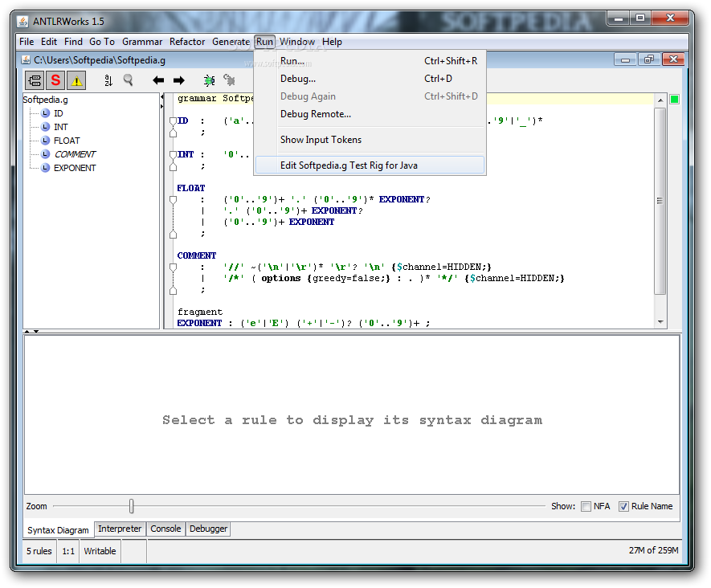This screenshot has height=588, width=711.
Task: Open the Console tab
Action: tap(165, 529)
